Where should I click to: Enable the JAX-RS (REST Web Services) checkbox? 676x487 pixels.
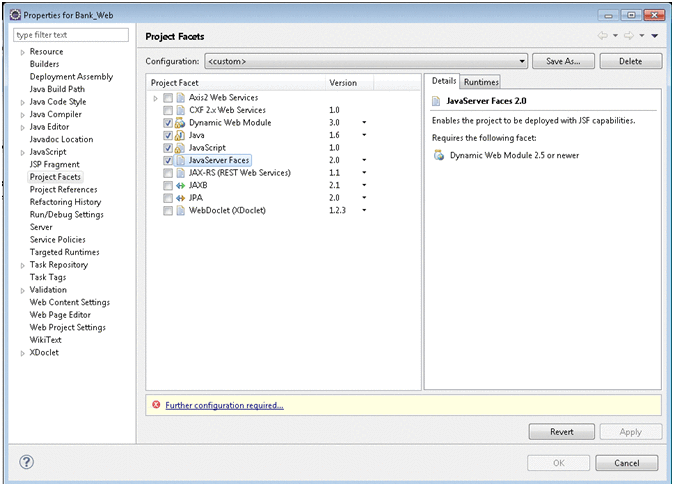168,173
